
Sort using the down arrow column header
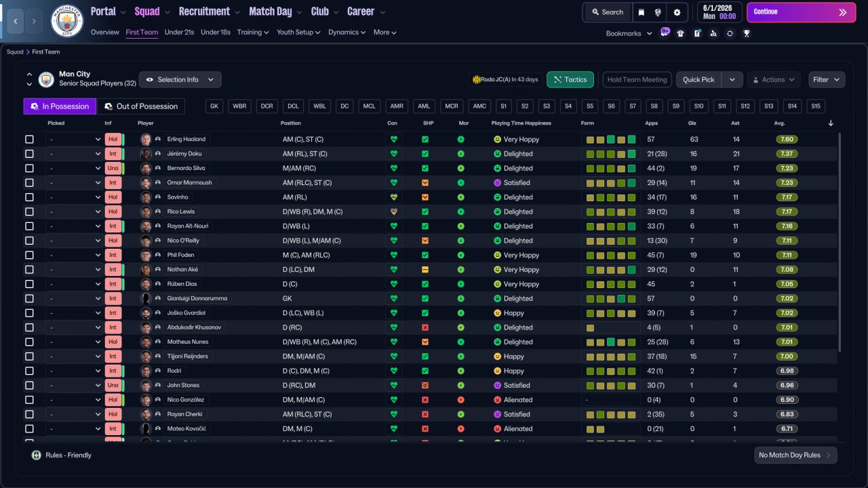tap(831, 123)
